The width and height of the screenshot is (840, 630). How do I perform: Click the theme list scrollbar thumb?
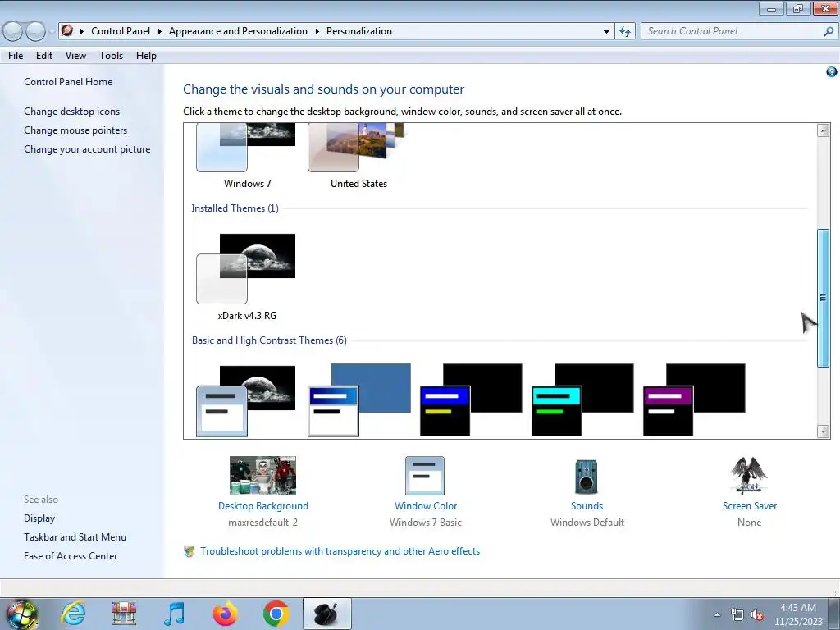point(824,298)
